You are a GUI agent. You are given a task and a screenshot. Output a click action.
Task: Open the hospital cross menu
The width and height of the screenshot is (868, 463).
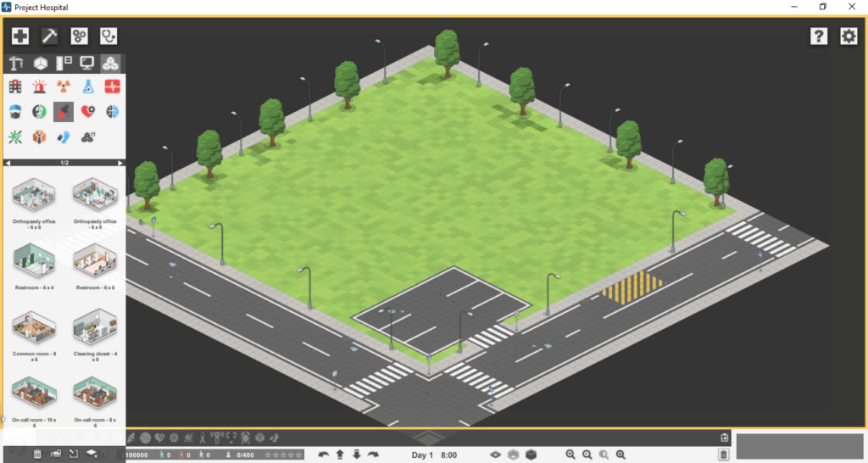coord(20,36)
